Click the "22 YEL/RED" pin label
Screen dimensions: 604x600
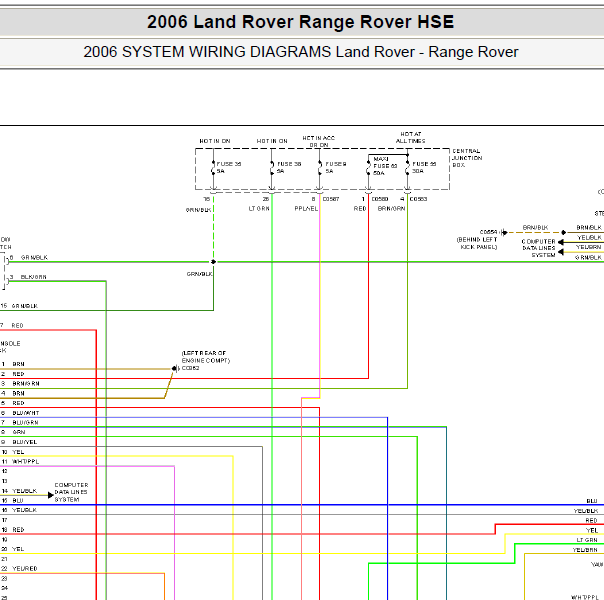pyautogui.click(x=19, y=569)
